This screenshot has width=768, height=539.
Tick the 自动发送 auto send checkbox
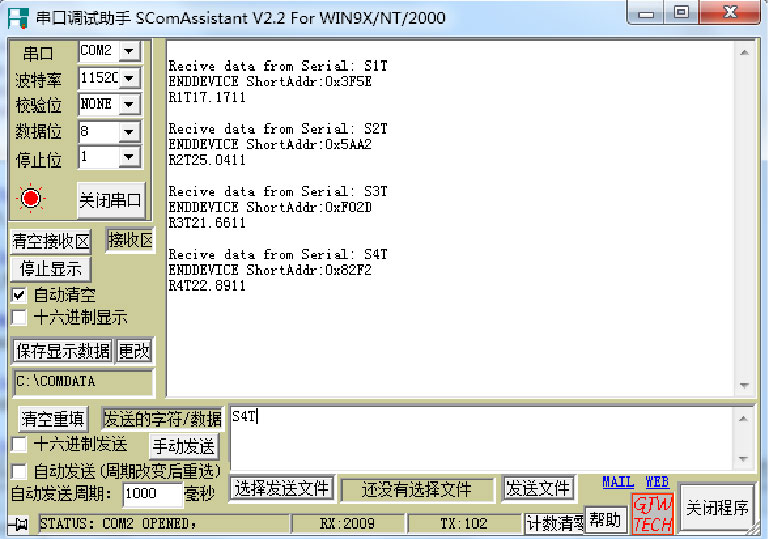(x=19, y=470)
